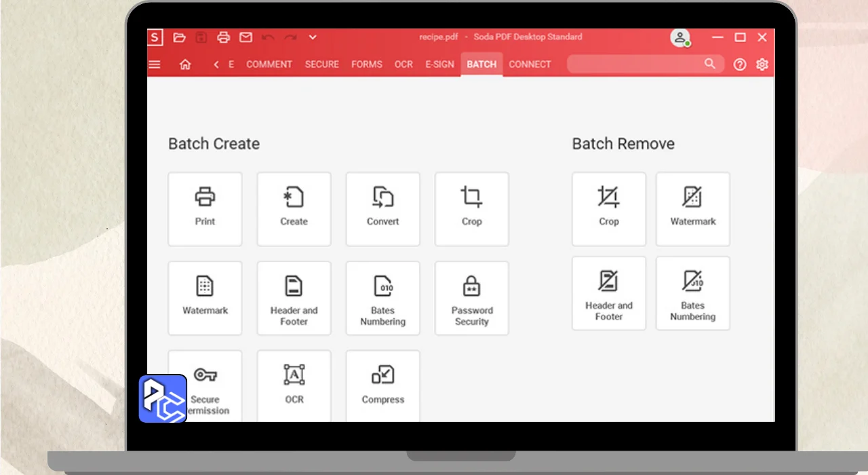Open Batch Create Crop tile
Screen dimensions: 868x475
(471, 209)
